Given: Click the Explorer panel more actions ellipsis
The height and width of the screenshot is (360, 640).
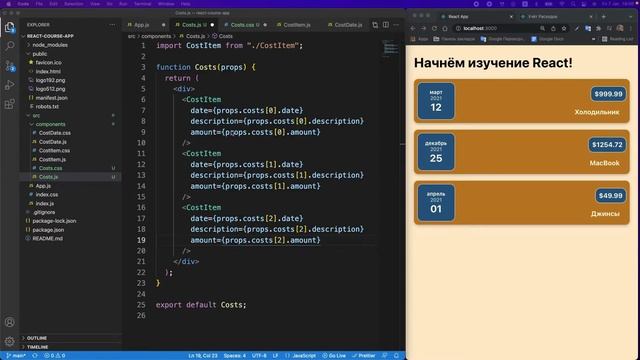Looking at the screenshot, I should pyautogui.click(x=112, y=25).
